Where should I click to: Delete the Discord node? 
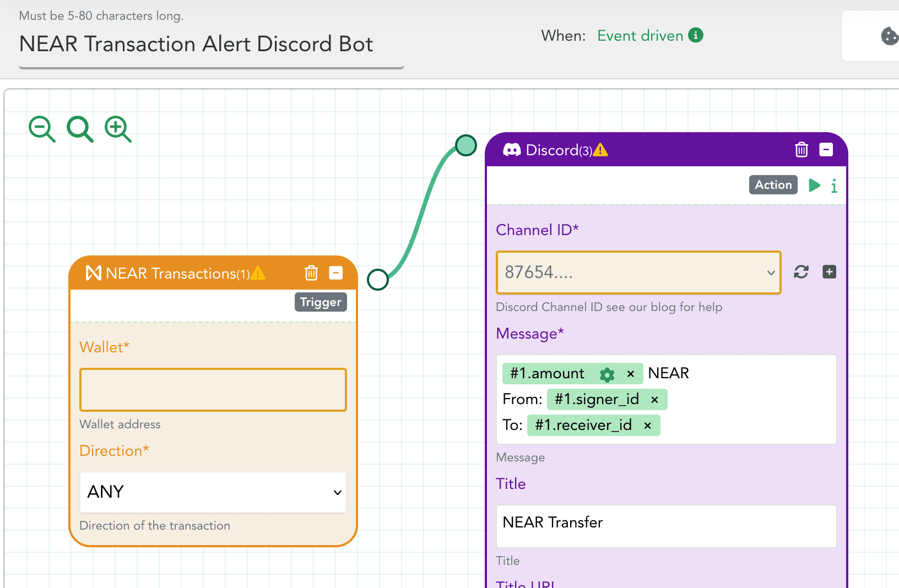801,149
